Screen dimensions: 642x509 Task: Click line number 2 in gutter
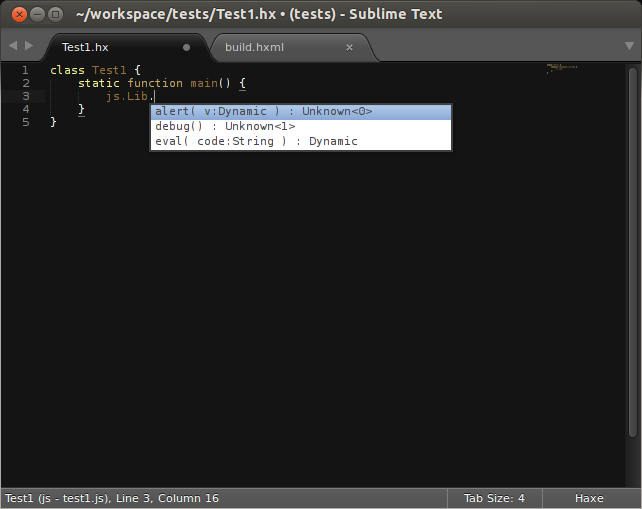tap(26, 83)
